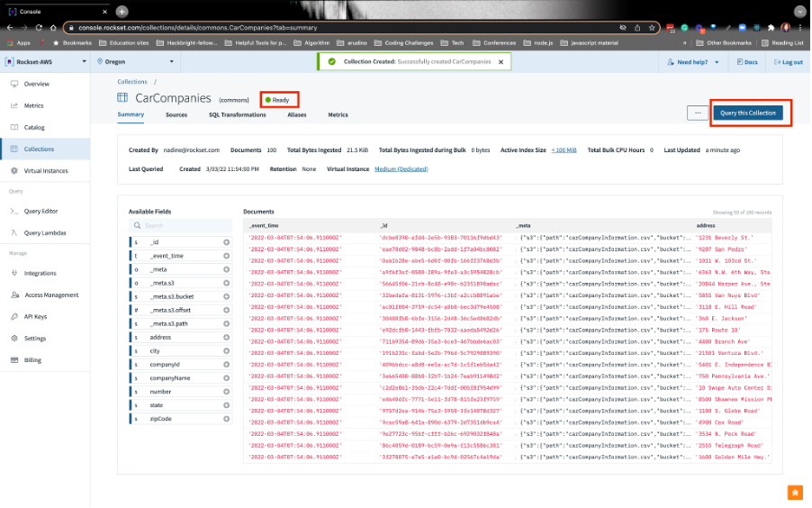Viewport: 812px width, 508px height.
Task: Switch to the Summary tab
Action: tap(131, 114)
